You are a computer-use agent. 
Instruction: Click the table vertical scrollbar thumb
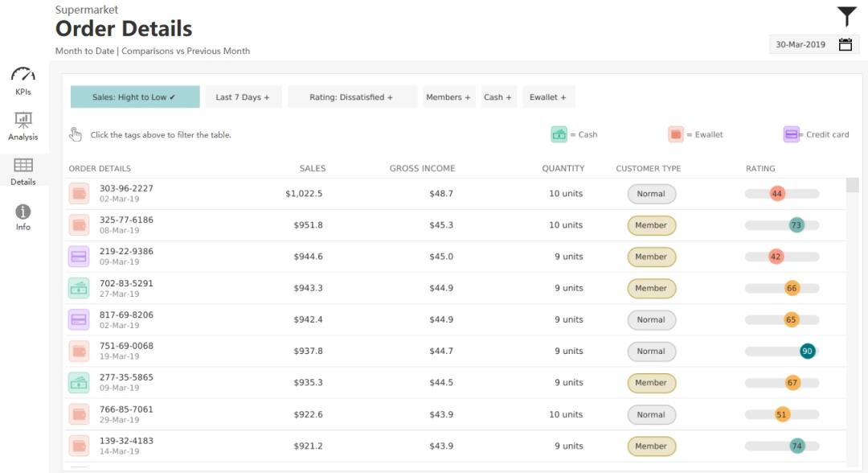[852, 185]
